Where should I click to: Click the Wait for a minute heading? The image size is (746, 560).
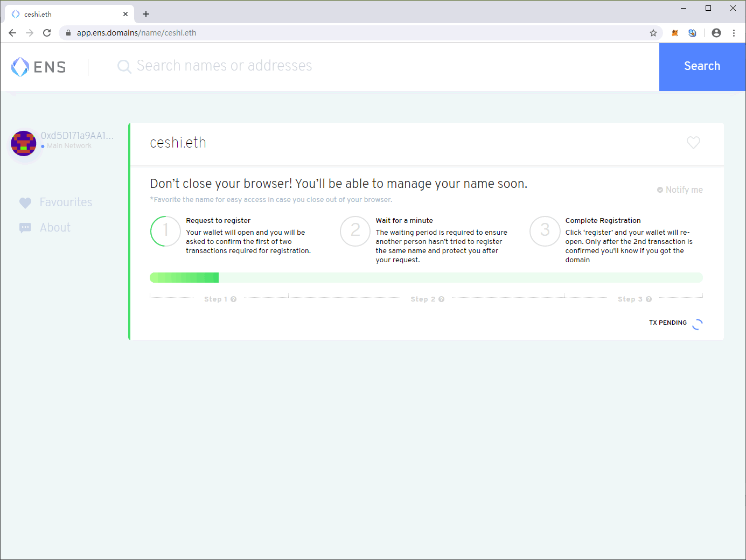tap(405, 221)
